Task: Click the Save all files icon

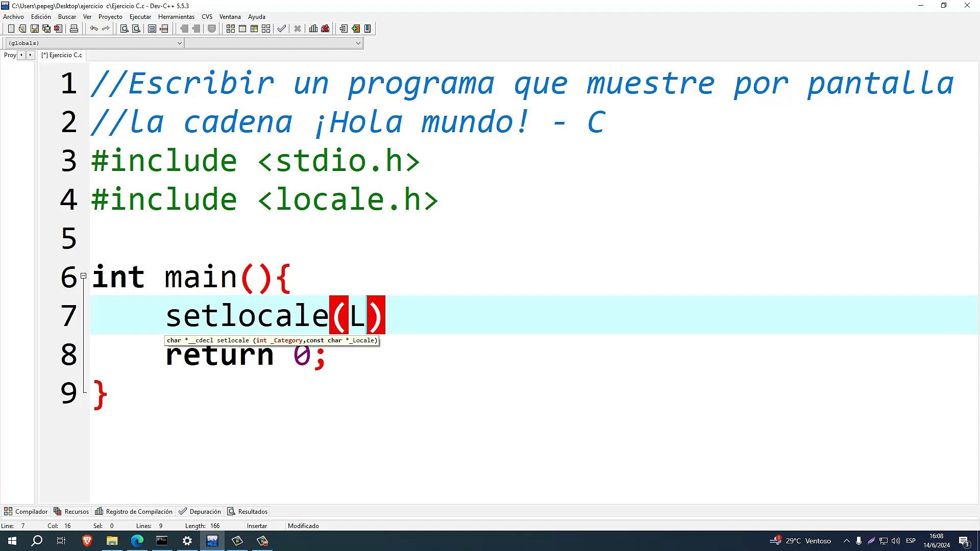Action: 46,29
